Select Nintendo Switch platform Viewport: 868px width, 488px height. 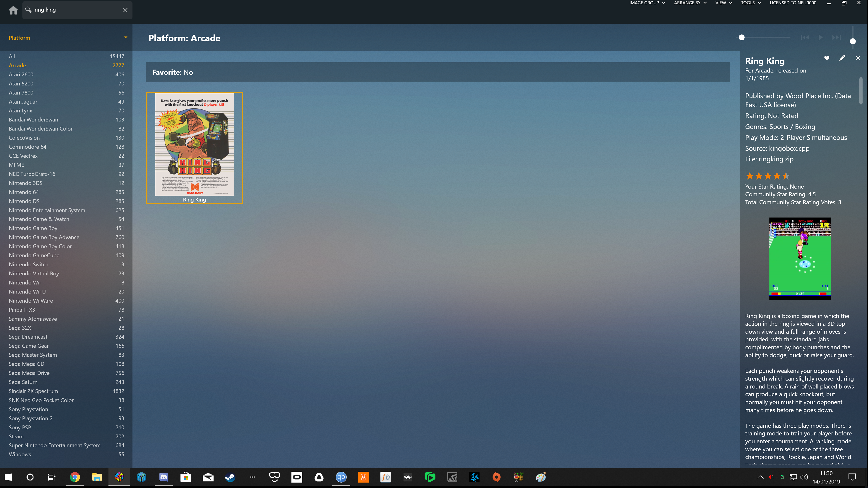click(x=66, y=265)
